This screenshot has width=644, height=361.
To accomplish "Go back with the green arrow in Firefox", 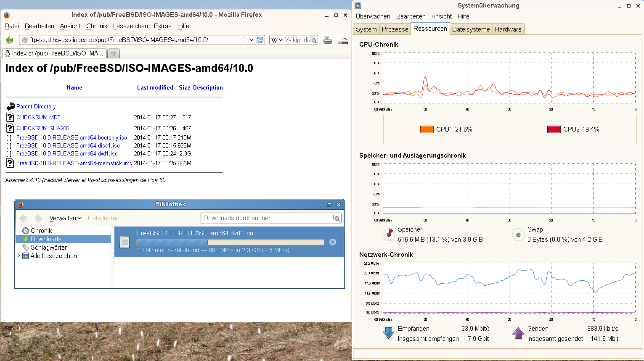I will pyautogui.click(x=9, y=40).
